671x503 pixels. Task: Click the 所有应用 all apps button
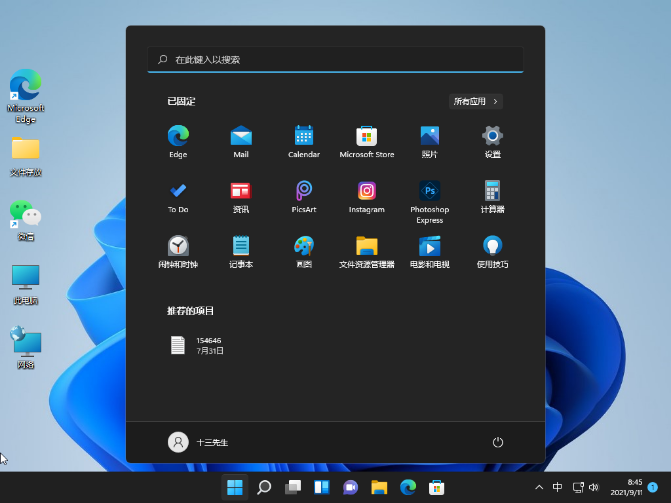[x=475, y=101]
